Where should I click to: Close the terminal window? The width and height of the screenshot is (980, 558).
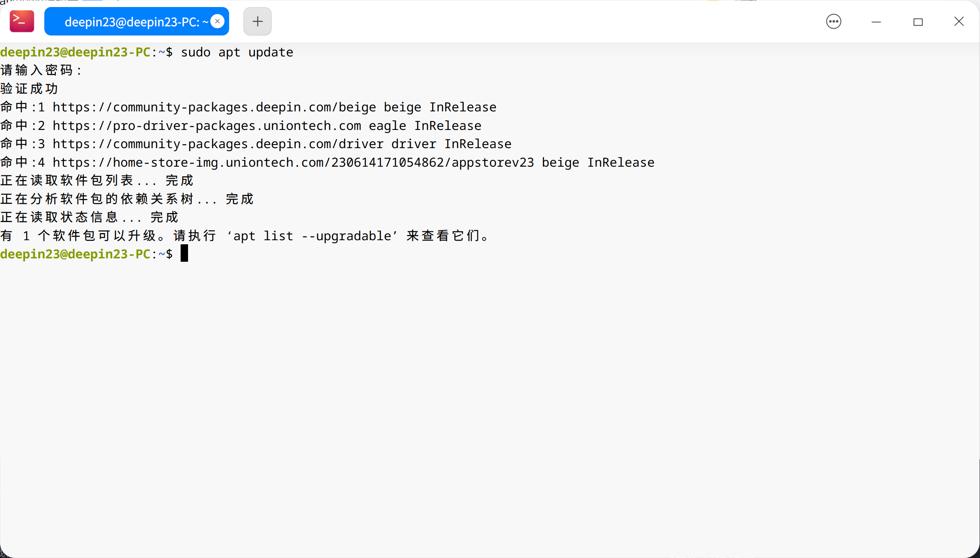[959, 22]
